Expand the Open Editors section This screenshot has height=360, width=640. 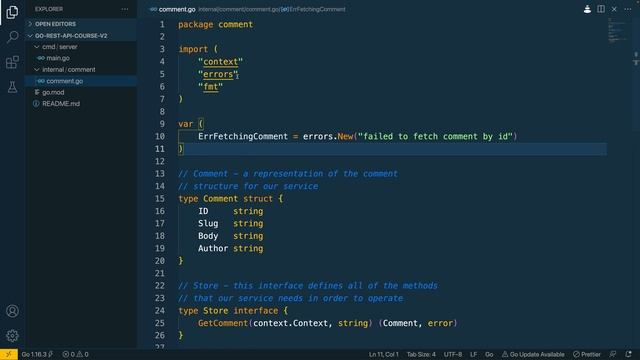[x=81, y=24]
